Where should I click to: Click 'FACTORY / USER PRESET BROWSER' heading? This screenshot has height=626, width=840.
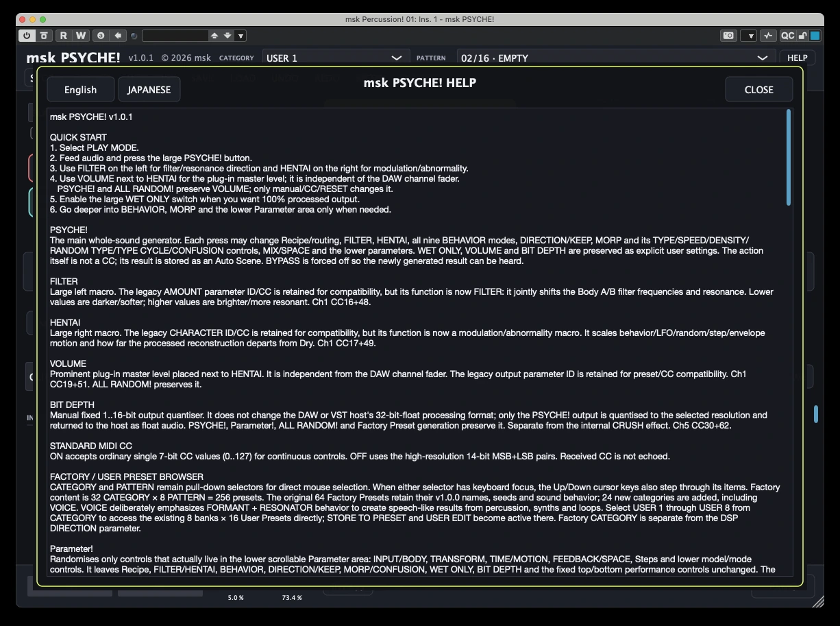click(127, 477)
